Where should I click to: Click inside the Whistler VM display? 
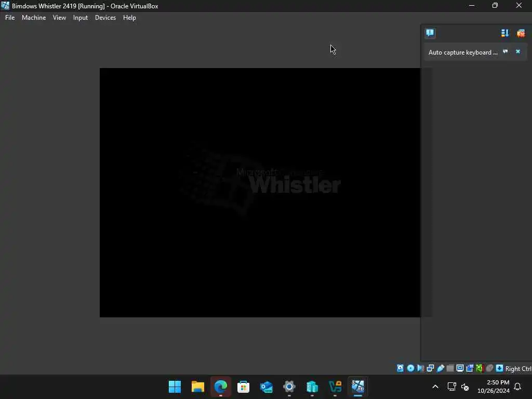tap(260, 192)
